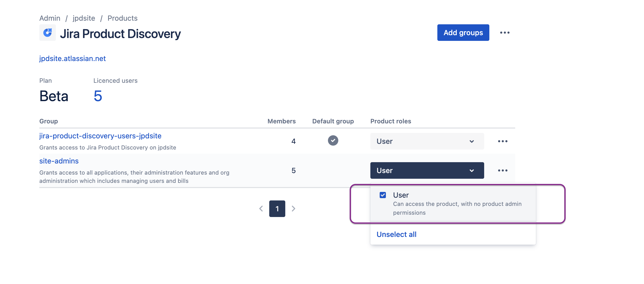Navigate to Admin via the breadcrumb
This screenshot has height=284, width=644.
click(50, 18)
